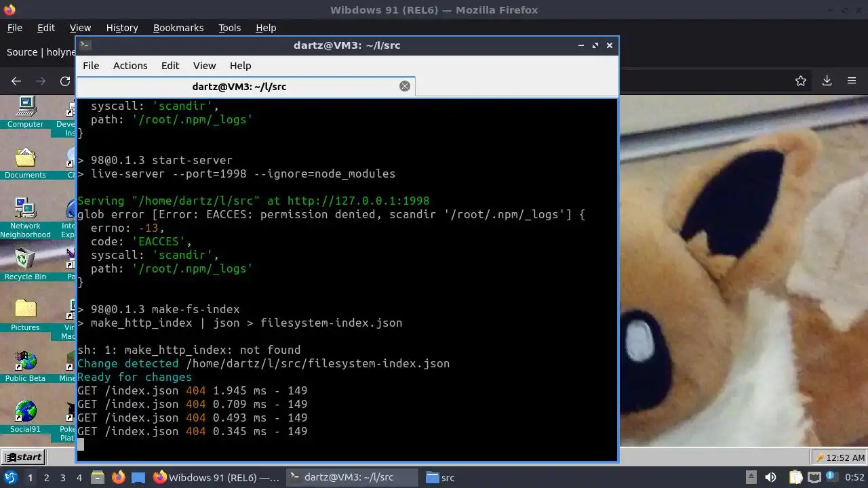Screen dimensions: 868x488
Task: Click the terminal cursor block
Action: (81, 445)
